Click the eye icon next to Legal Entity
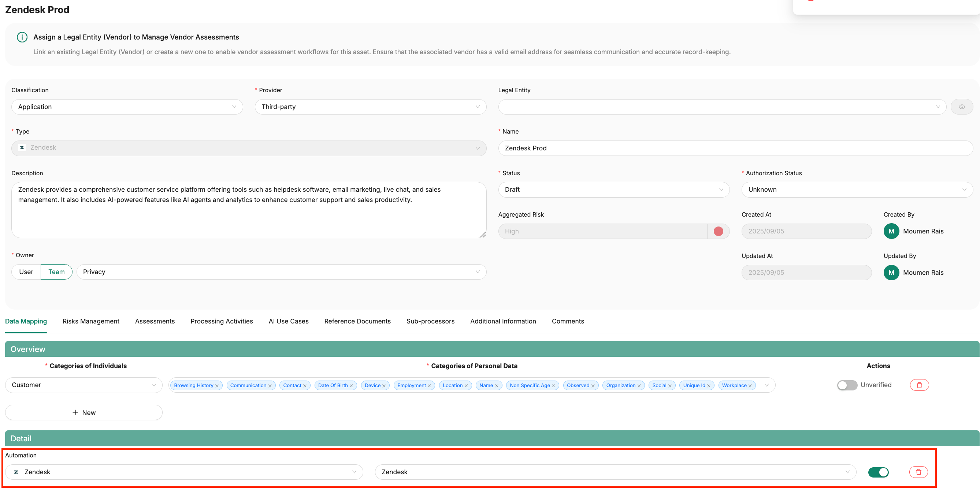The width and height of the screenshot is (980, 494). (x=961, y=107)
